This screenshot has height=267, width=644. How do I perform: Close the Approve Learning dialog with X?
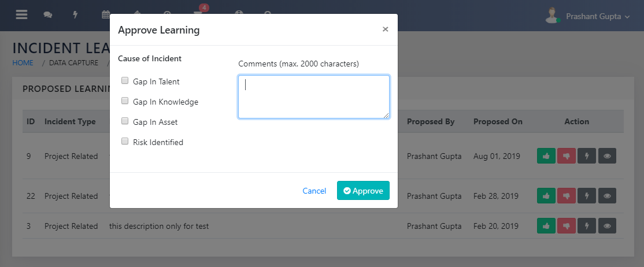coord(385,29)
